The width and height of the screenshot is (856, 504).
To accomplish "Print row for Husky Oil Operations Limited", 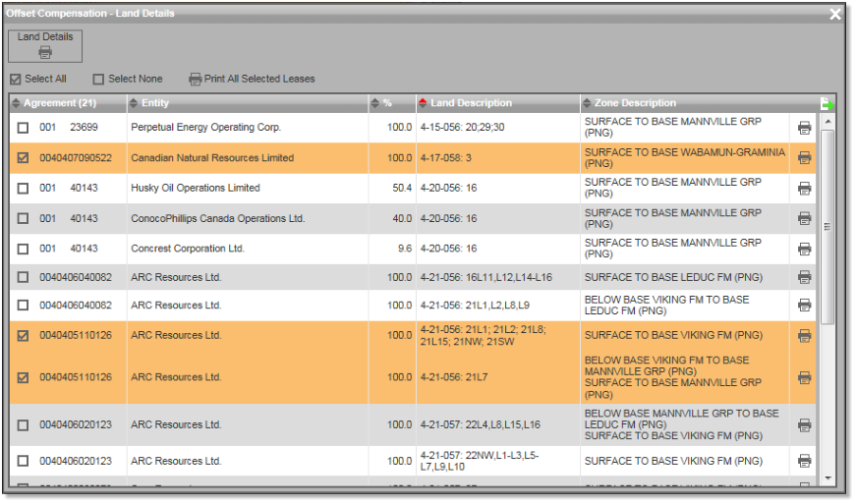I will [x=804, y=189].
